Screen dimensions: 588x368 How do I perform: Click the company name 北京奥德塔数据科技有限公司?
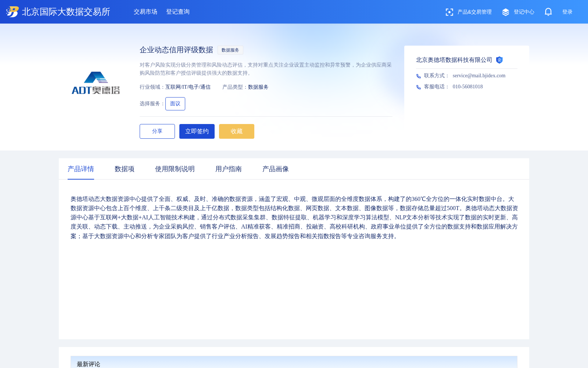point(454,60)
